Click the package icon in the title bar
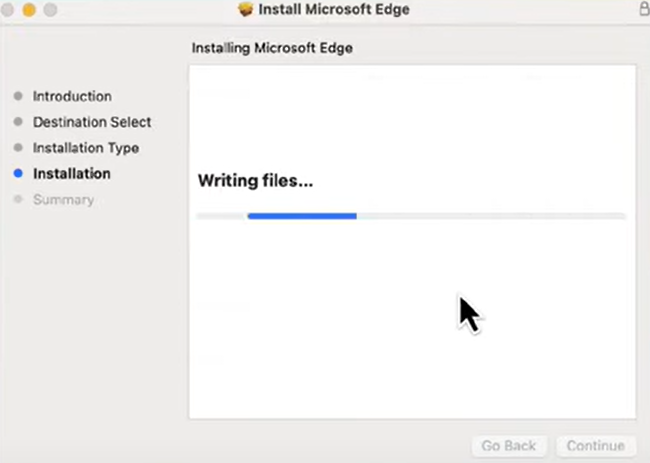The width and height of the screenshot is (650, 463). 247,10
